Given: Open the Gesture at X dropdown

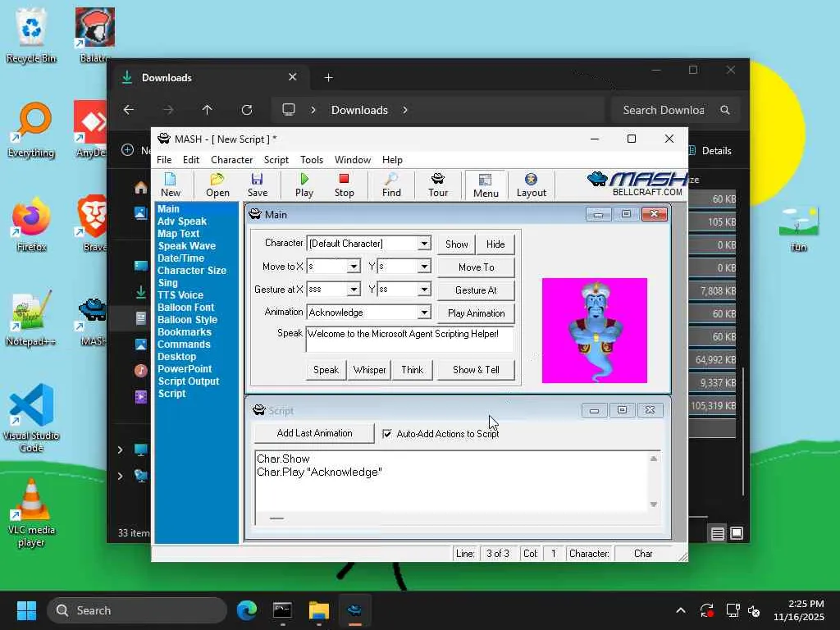Looking at the screenshot, I should [x=354, y=290].
